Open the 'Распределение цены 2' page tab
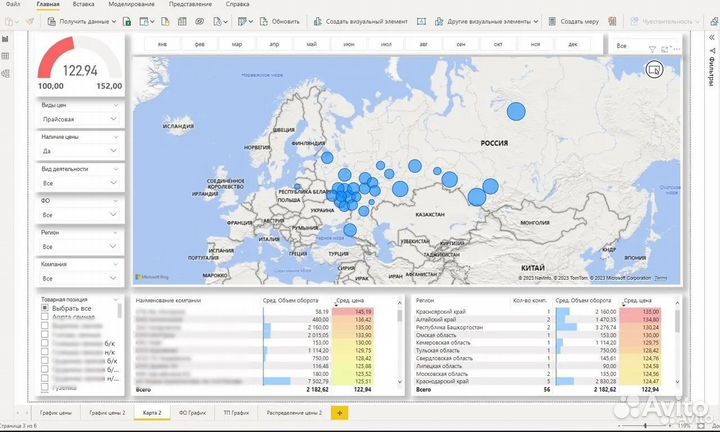The width and height of the screenshot is (720, 432). click(x=294, y=413)
